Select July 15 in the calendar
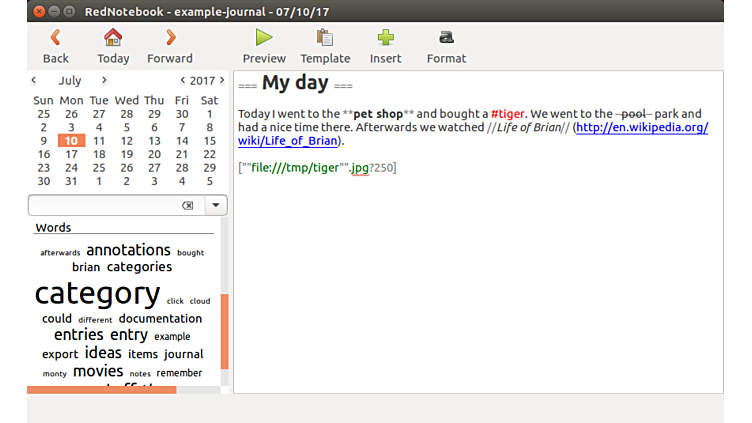This screenshot has width=752, height=423. pyautogui.click(x=209, y=141)
